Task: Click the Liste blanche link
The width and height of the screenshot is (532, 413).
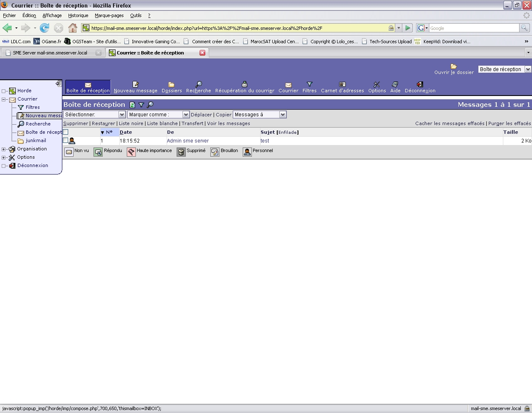Action: [x=163, y=123]
